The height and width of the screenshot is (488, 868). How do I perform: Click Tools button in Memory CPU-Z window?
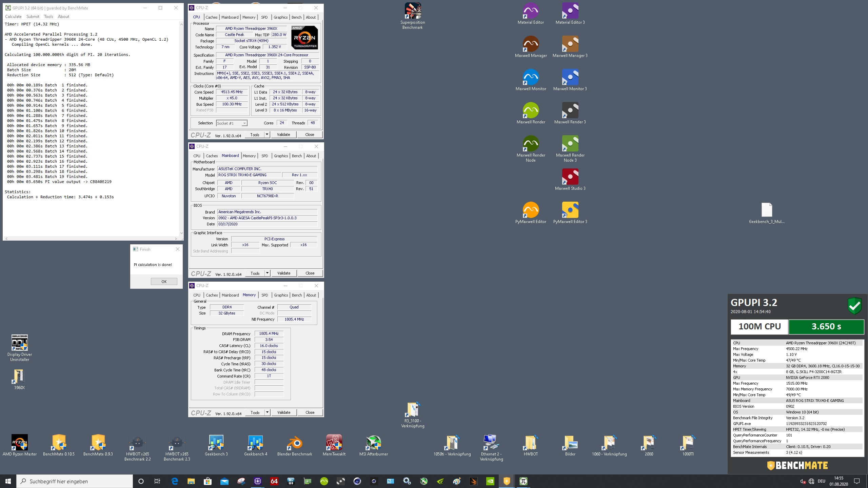click(255, 412)
